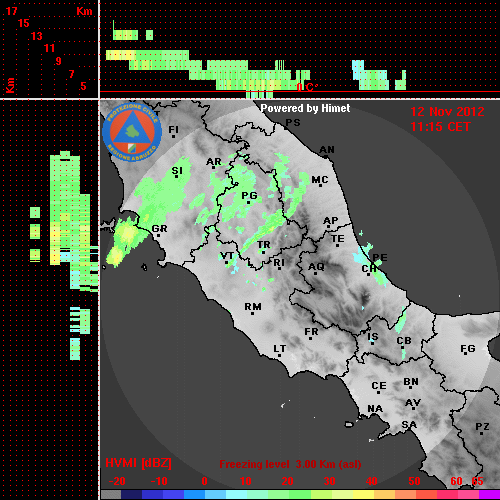This screenshot has height=500, width=500.
Task: Click the FG city label
Action: pos(468,349)
